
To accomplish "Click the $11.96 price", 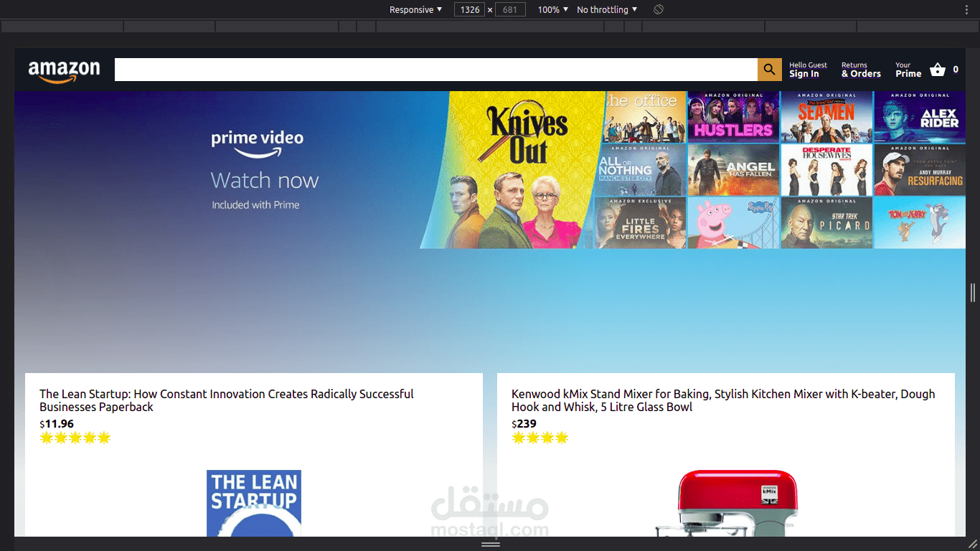I will [57, 423].
